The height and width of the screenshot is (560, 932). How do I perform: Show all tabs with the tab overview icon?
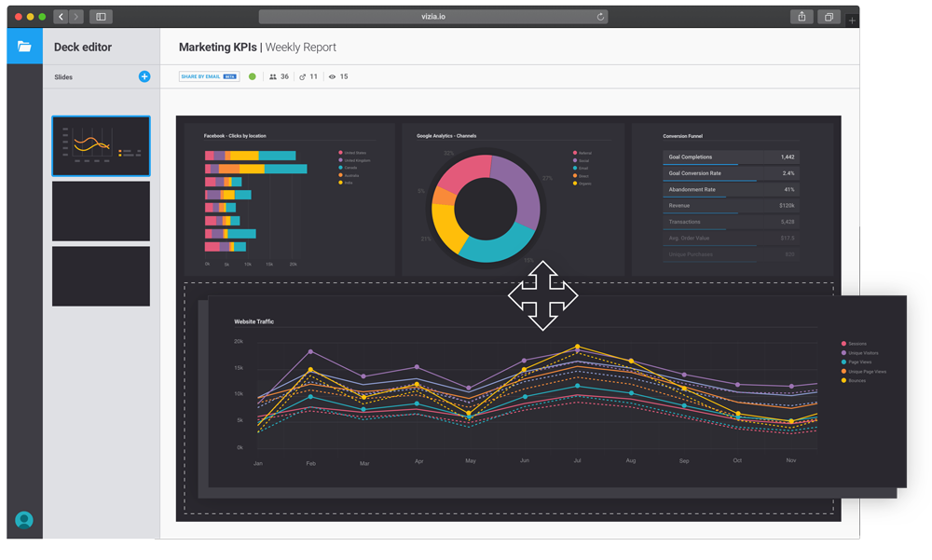(x=828, y=17)
